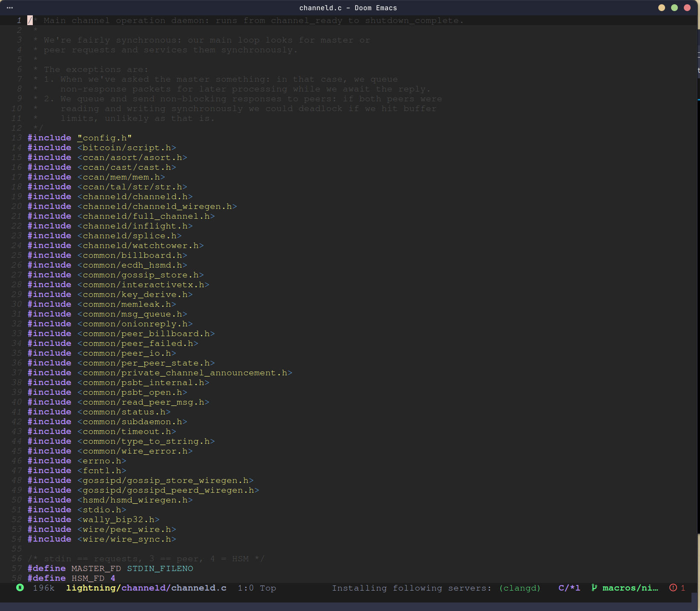Click <common/interactivetx.h> header name
700x611 pixels.
pyautogui.click(x=143, y=285)
